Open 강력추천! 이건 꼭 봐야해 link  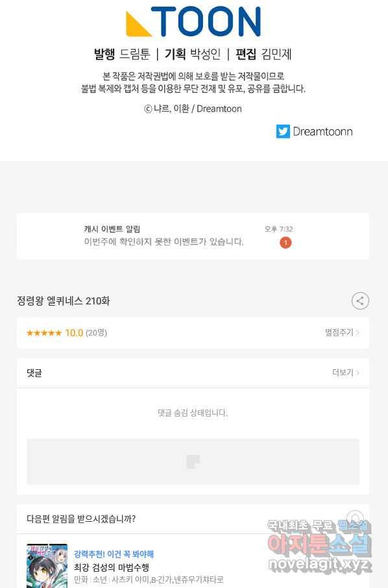click(x=114, y=554)
